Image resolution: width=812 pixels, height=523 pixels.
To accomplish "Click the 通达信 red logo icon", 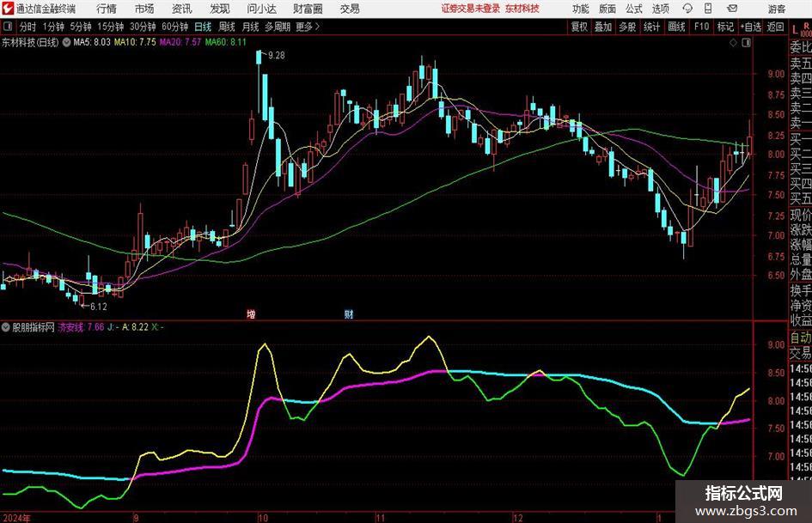I will coord(8,9).
